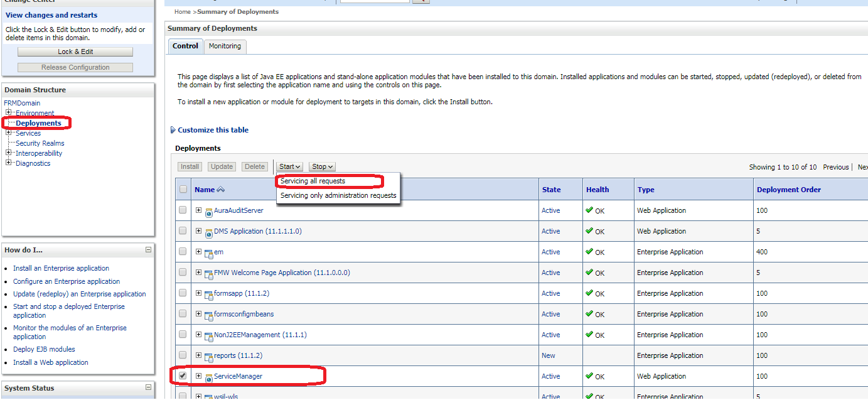Screen dimensions: 868x400
Task: Check the AuraAuditServer row checkbox
Action: coord(183,210)
